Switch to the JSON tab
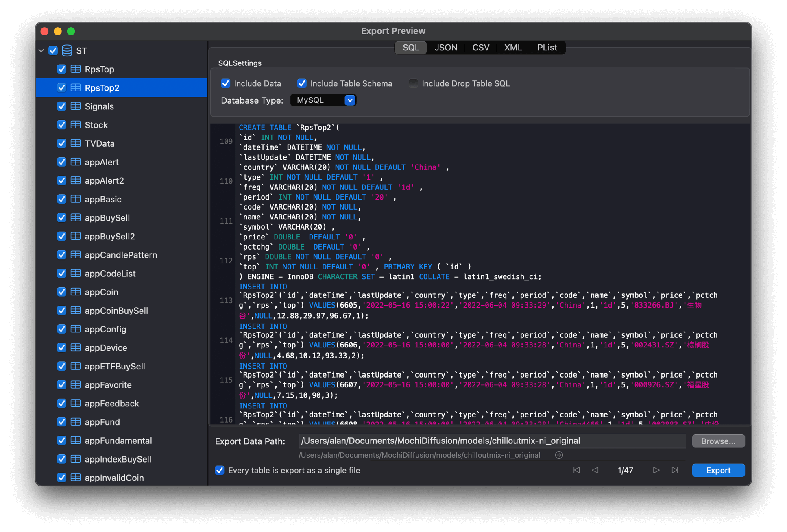 (446, 48)
